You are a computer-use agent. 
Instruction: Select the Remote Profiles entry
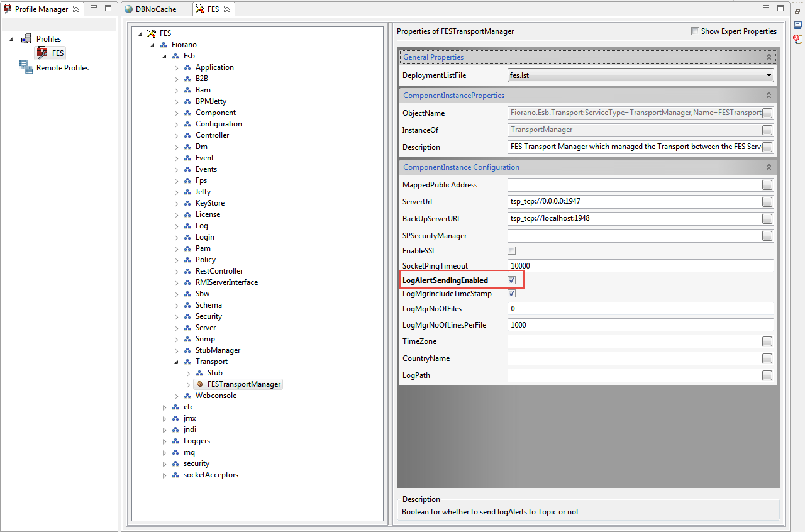(62, 68)
